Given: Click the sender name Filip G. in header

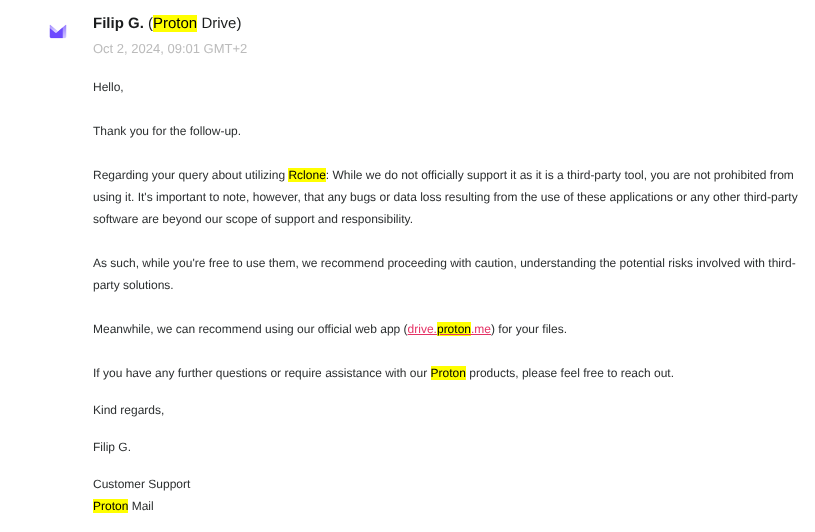Looking at the screenshot, I should (118, 23).
